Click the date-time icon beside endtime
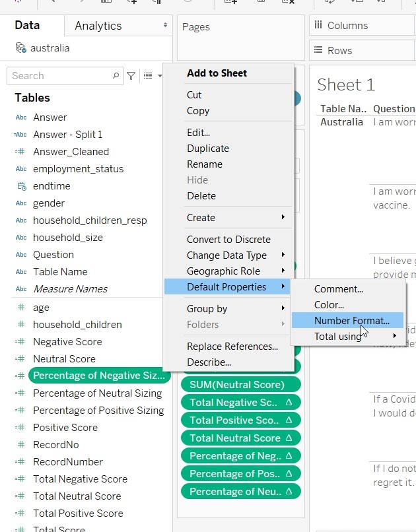Screen dimensions: 416x532 [x=21, y=186]
